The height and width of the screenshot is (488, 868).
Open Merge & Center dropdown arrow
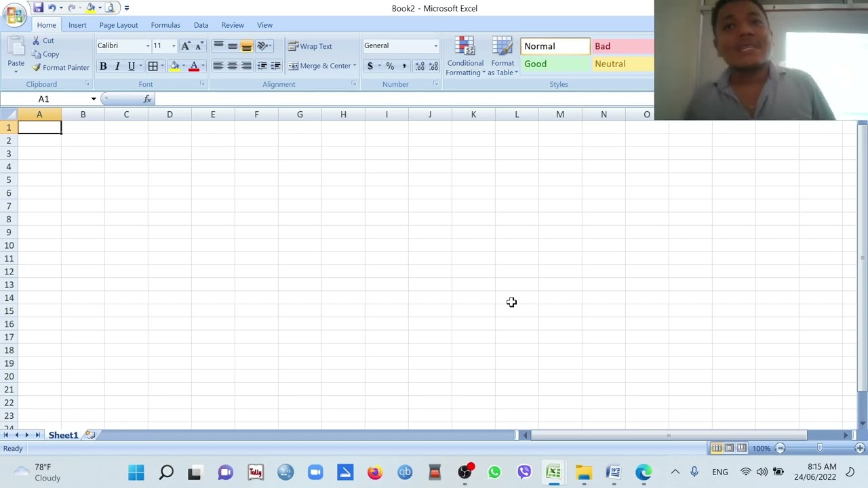tap(355, 66)
